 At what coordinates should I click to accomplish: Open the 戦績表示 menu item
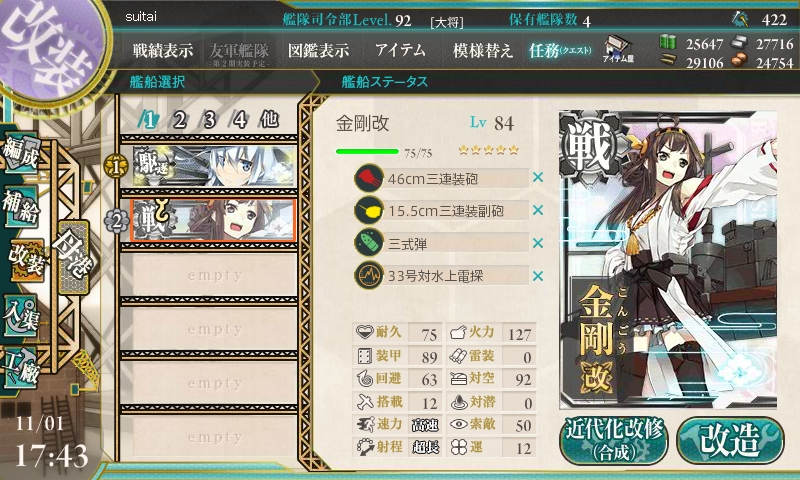click(x=163, y=50)
